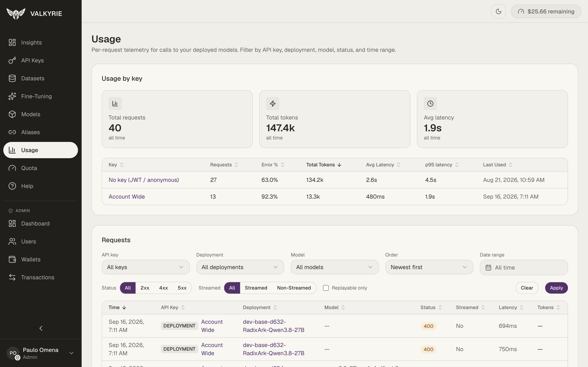
Task: Click the Apply filters button
Action: (x=556, y=288)
